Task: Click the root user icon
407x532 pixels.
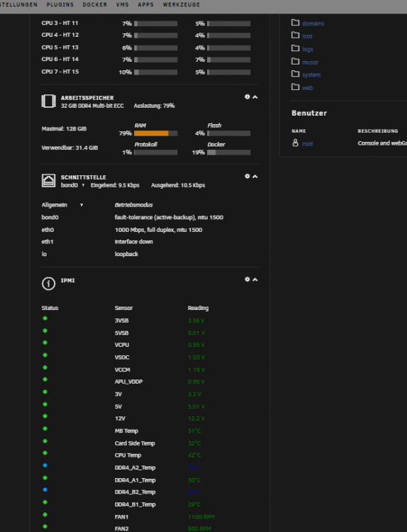Action: [296, 143]
